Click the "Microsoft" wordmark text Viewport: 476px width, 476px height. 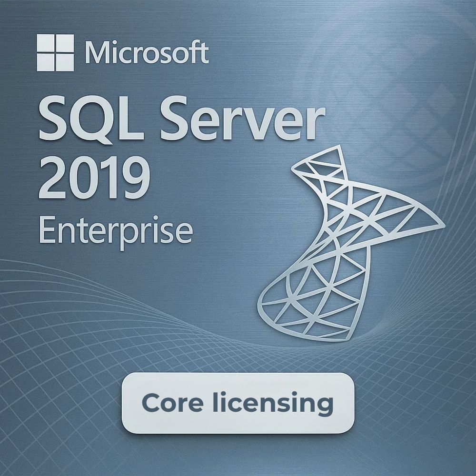coord(147,52)
